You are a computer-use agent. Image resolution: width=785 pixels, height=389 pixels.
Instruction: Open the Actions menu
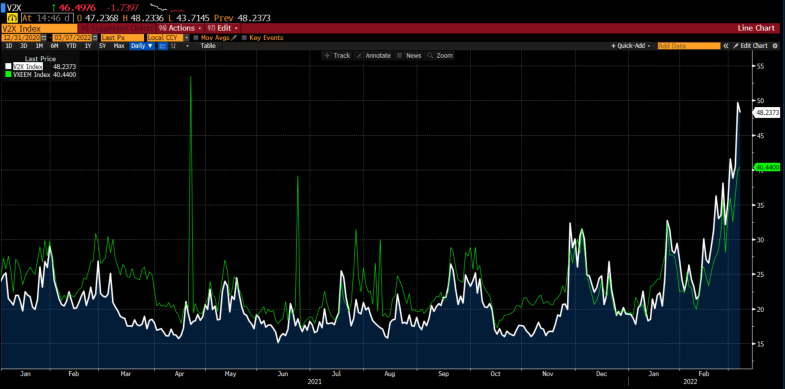click(x=181, y=29)
